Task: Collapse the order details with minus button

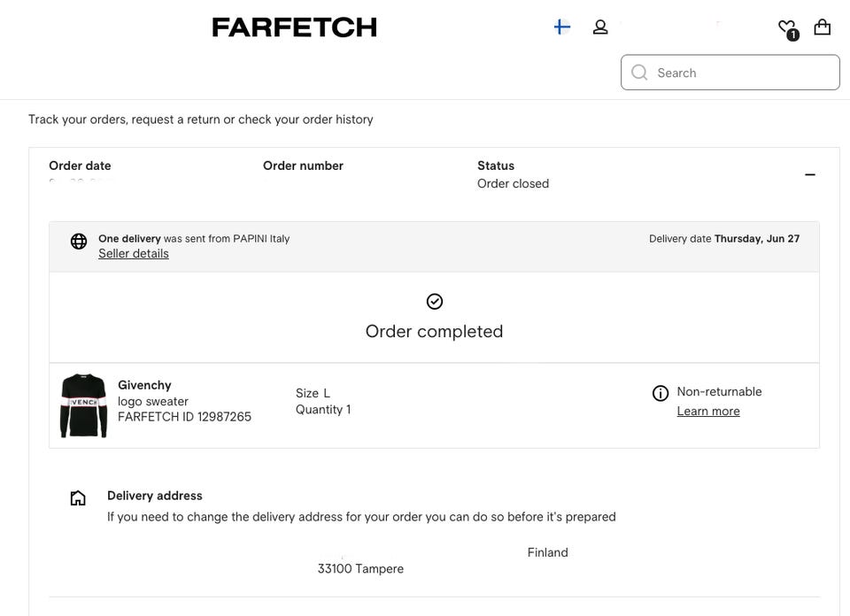Action: (809, 174)
